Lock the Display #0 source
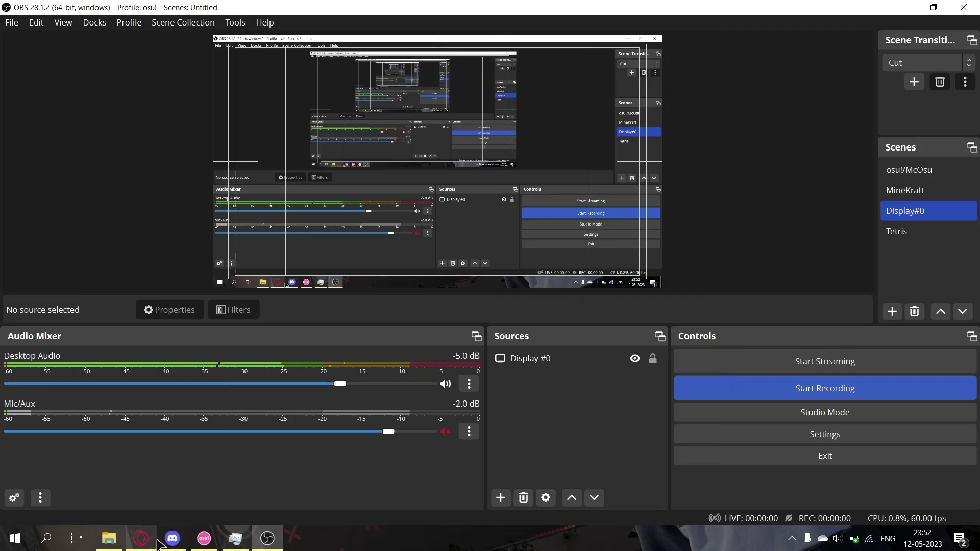980x551 pixels. [654, 358]
